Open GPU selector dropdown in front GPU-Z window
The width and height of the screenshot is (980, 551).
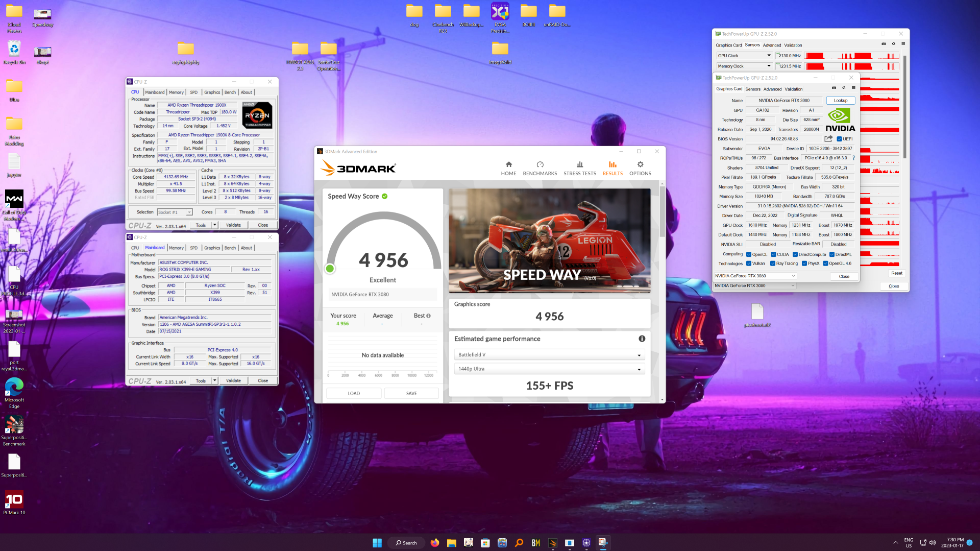click(x=755, y=276)
